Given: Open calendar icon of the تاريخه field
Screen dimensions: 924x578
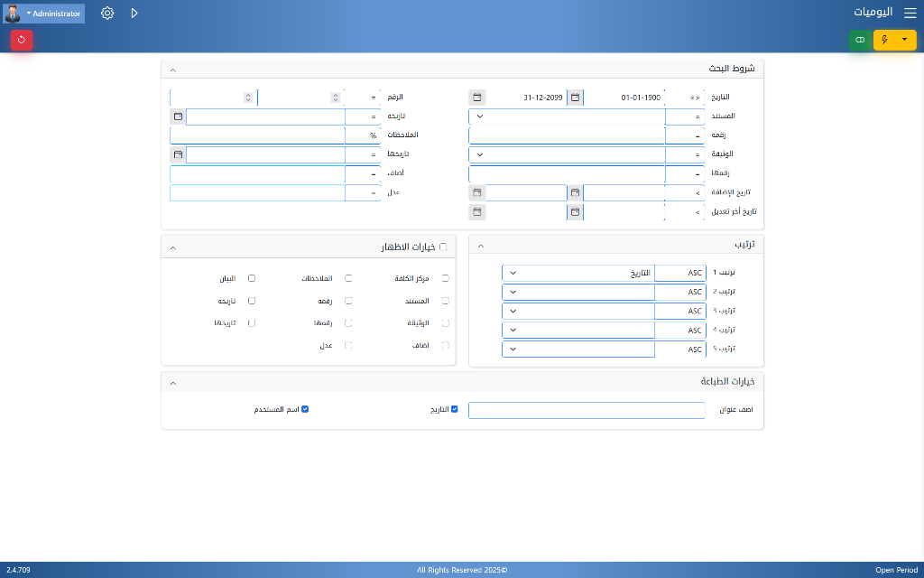Looking at the screenshot, I should click(178, 117).
